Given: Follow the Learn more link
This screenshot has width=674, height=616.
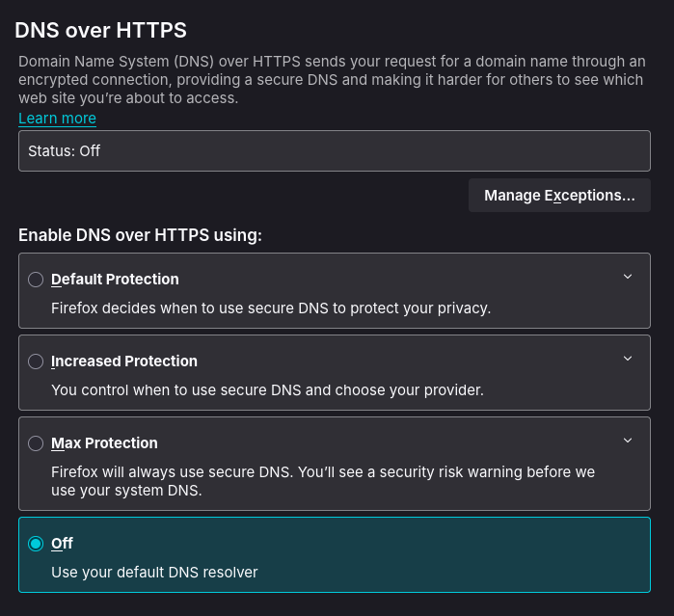Looking at the screenshot, I should (57, 118).
